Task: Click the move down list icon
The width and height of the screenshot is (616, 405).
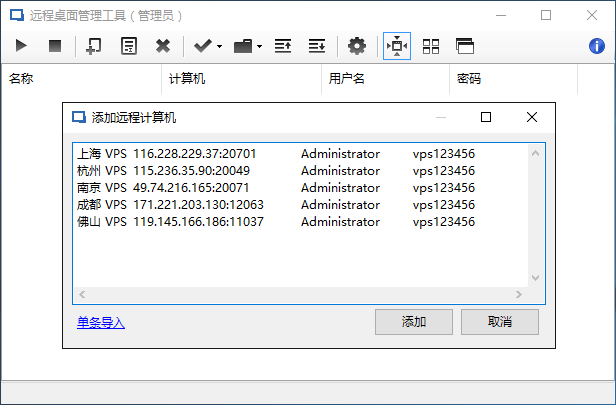Action: pyautogui.click(x=317, y=46)
